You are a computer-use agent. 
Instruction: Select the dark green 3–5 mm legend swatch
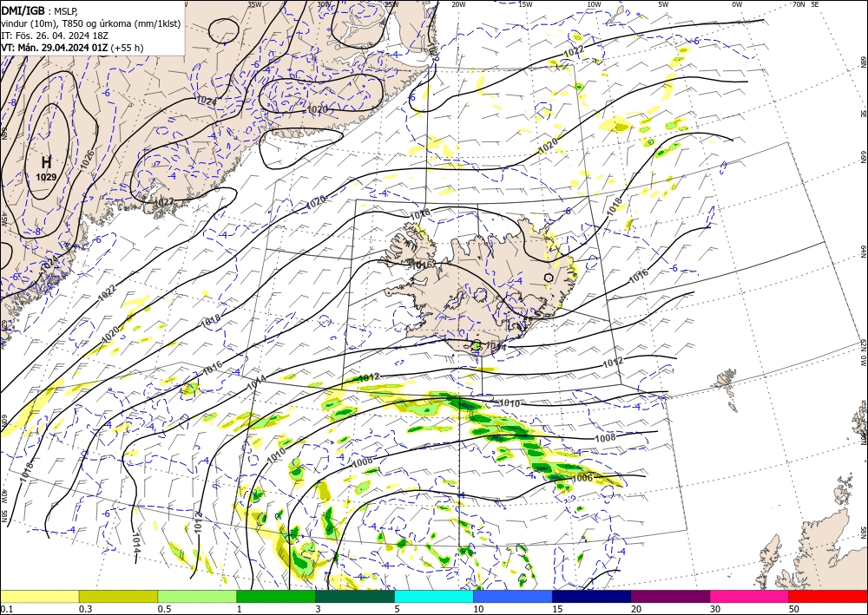coord(355,597)
